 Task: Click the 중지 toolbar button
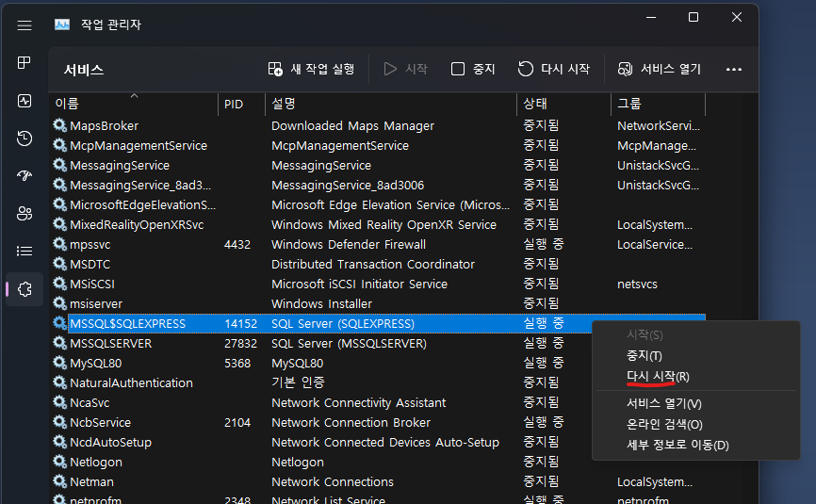coord(472,69)
